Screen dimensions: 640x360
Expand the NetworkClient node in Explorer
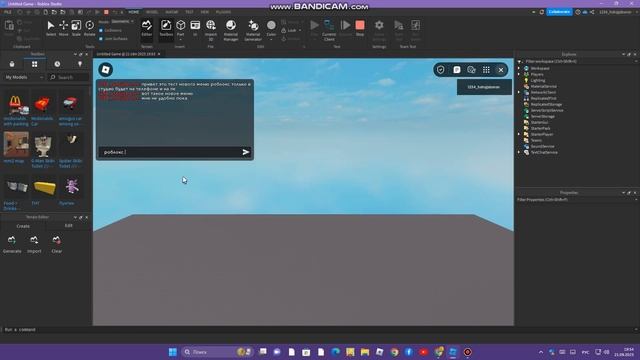click(x=519, y=93)
